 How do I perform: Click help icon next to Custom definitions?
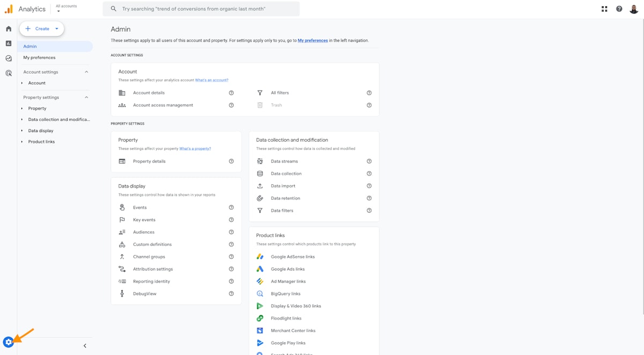231,244
